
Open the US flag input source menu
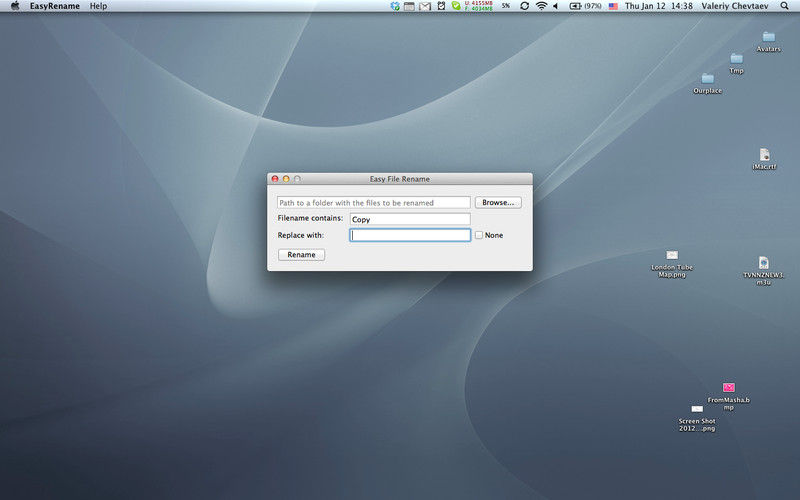pos(613,6)
